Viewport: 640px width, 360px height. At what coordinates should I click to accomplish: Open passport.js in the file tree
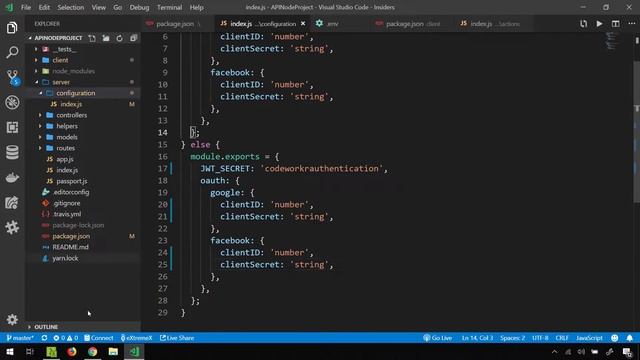click(72, 181)
